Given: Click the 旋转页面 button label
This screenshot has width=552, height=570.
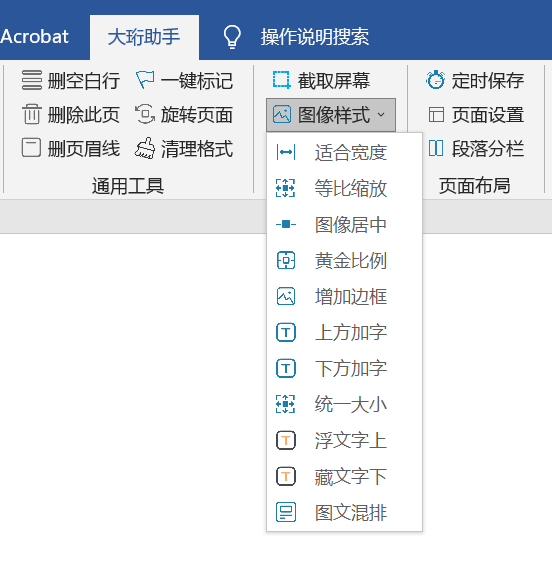Looking at the screenshot, I should (x=197, y=115).
